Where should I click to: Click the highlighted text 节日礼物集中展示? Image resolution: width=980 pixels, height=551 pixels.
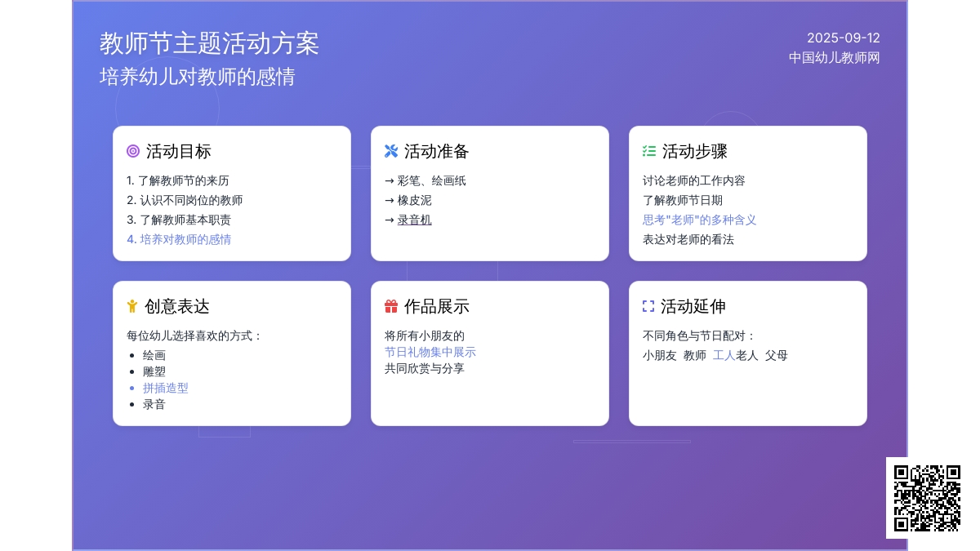coord(430,352)
